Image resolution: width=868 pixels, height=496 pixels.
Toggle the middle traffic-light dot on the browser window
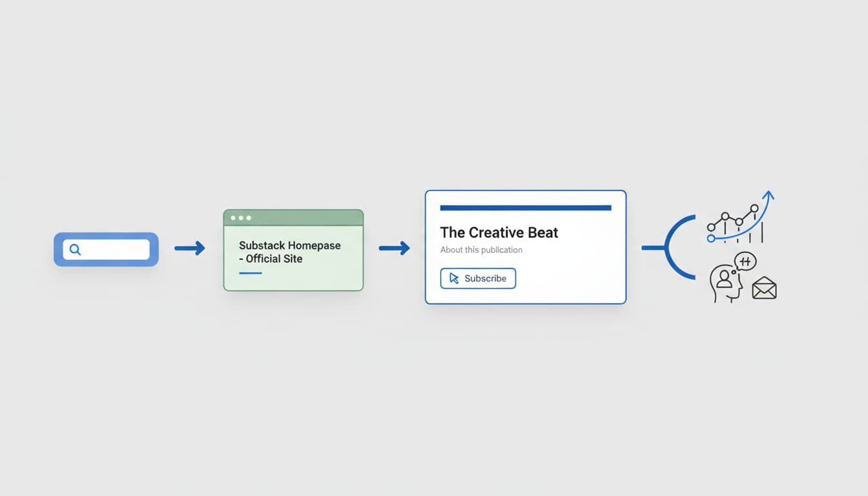240,218
